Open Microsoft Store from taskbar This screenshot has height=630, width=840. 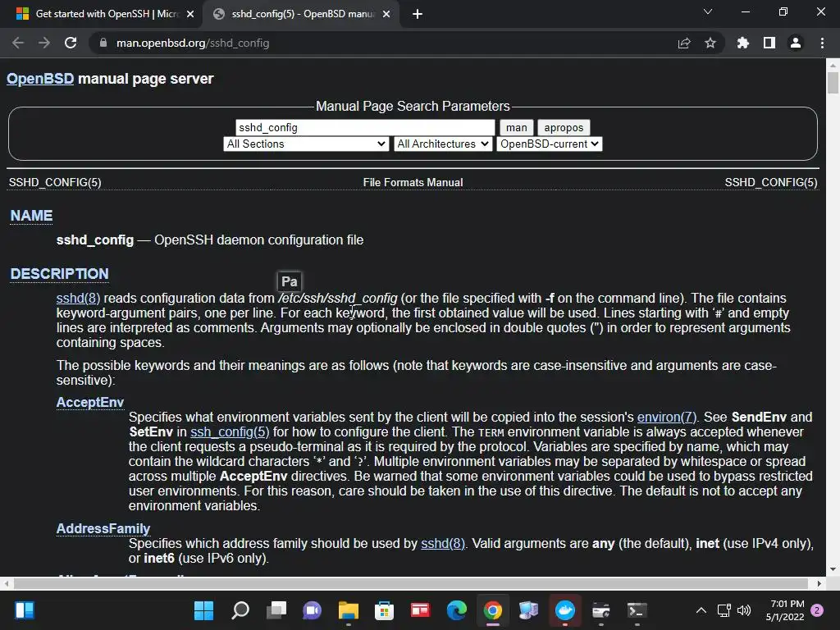pos(384,610)
